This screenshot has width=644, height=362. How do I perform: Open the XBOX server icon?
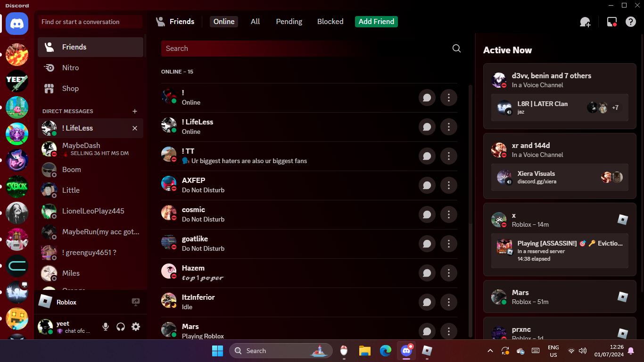[17, 187]
